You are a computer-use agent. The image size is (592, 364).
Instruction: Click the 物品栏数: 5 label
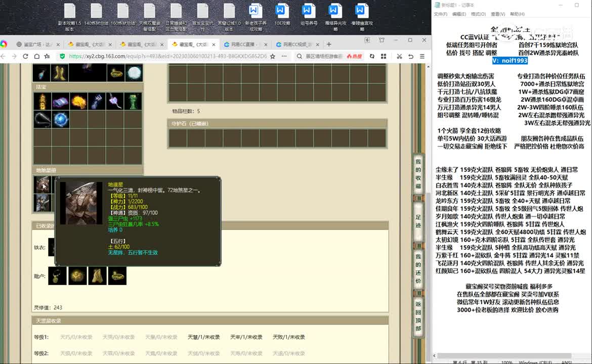click(x=186, y=111)
